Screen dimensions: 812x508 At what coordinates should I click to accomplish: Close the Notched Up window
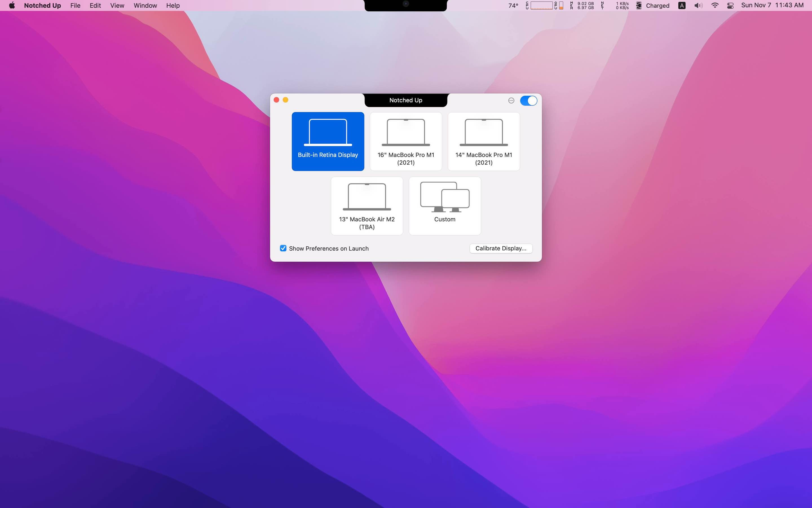[277, 100]
